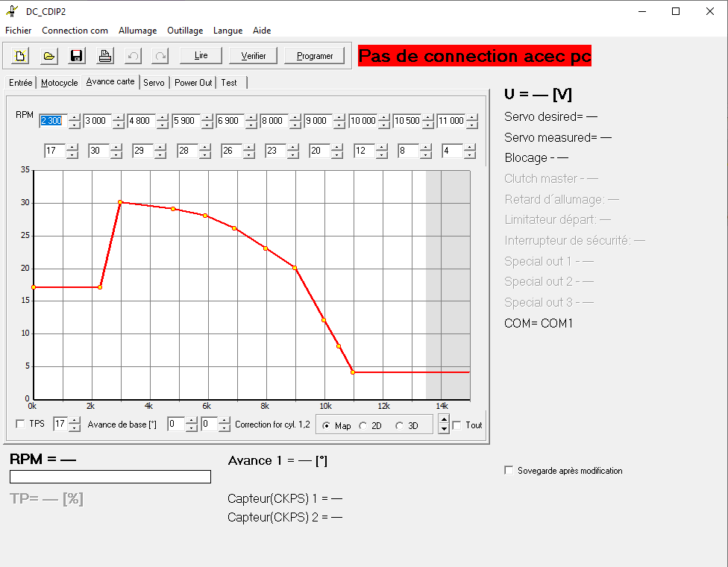Click the Lire button
This screenshot has height=567, width=728.
(201, 56)
